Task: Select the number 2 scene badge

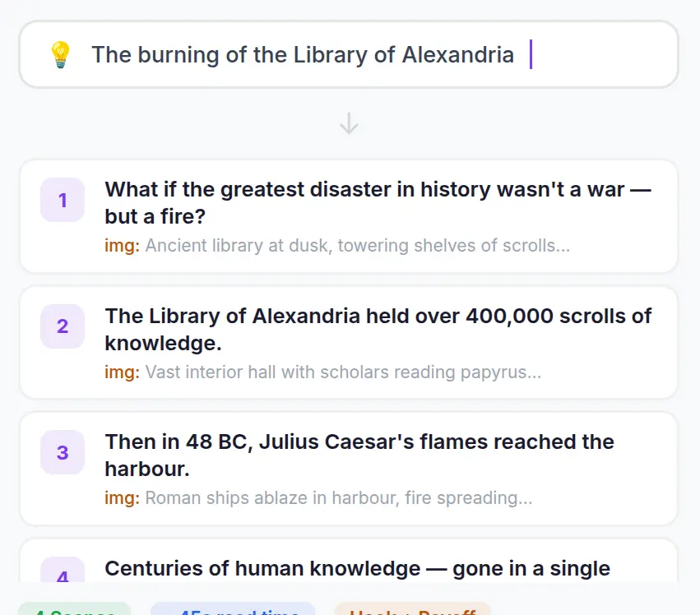Action: click(62, 326)
